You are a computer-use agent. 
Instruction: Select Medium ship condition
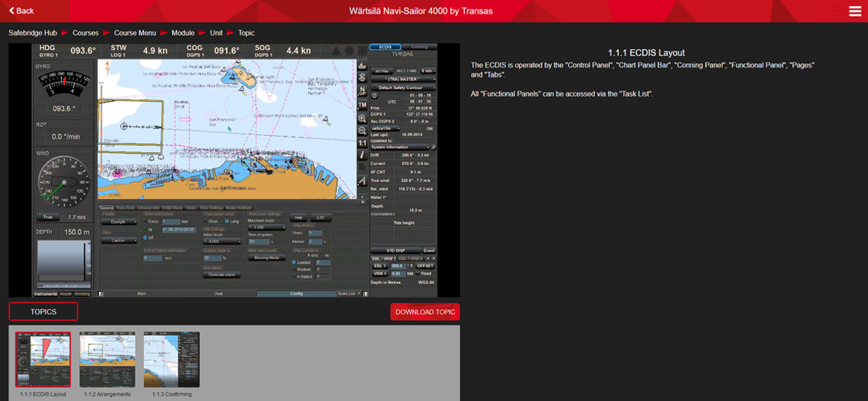click(293, 270)
